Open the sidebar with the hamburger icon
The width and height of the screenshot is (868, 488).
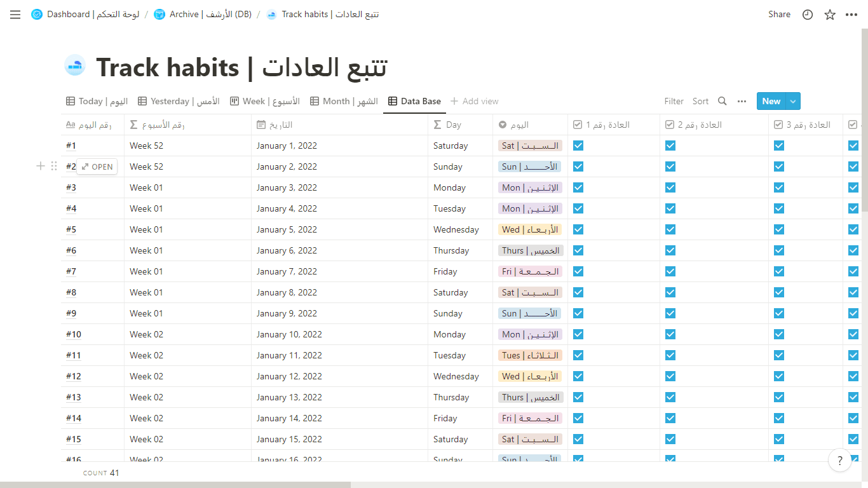coord(15,15)
